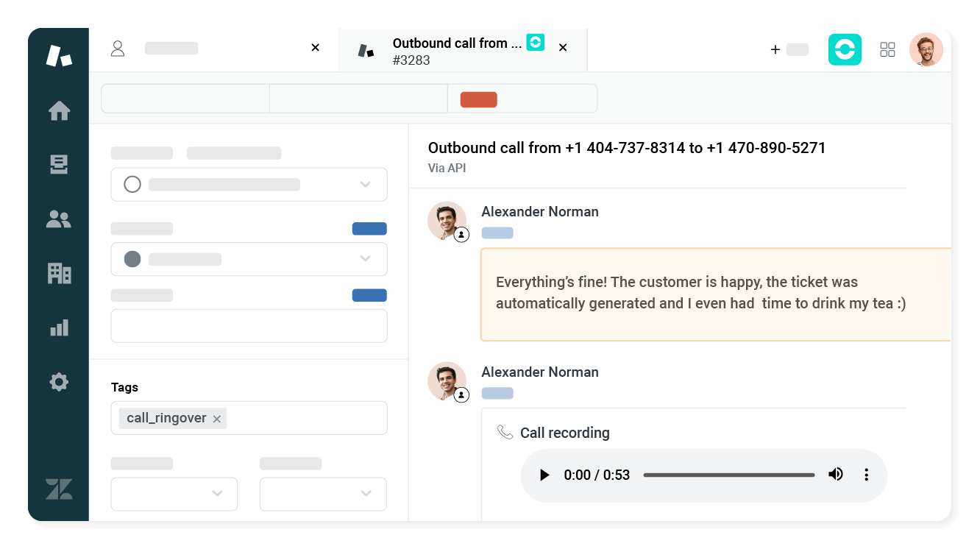Seek in the call recording progress bar
Screen dimensions: 980x549
click(728, 475)
